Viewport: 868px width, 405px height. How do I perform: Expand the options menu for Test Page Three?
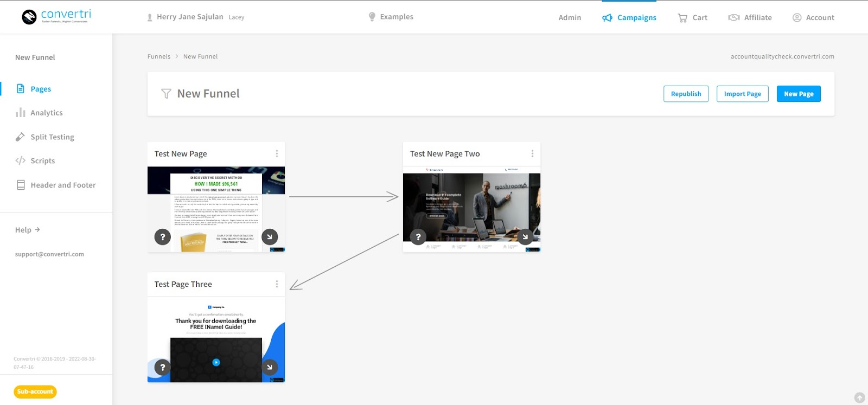pos(277,284)
